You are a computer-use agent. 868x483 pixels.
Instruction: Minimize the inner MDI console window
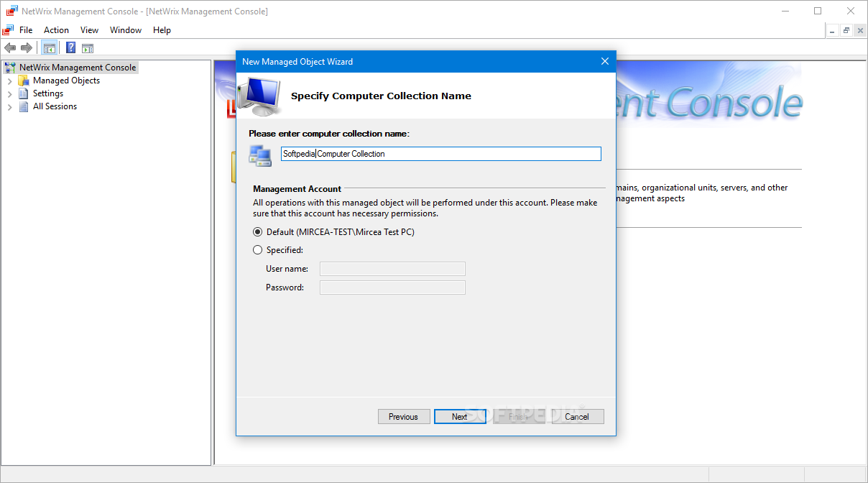833,30
